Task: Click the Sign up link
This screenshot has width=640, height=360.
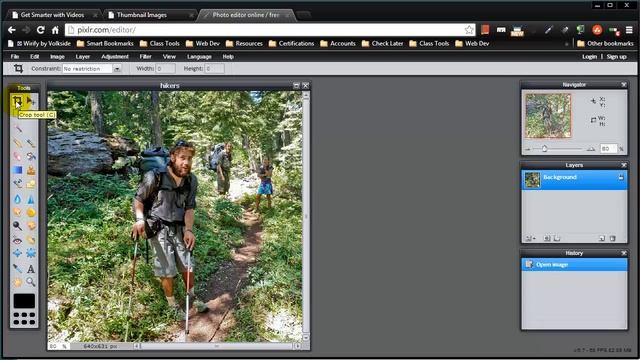Action: (616, 57)
